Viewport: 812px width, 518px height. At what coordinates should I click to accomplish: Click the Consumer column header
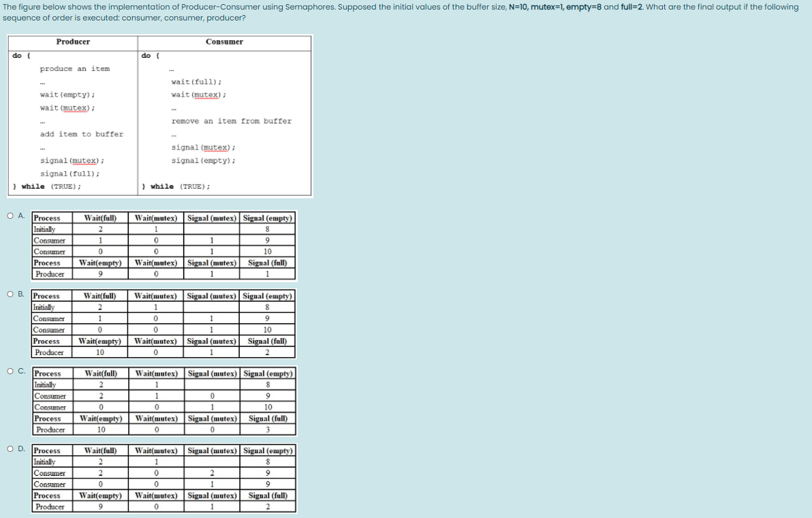coord(224,42)
